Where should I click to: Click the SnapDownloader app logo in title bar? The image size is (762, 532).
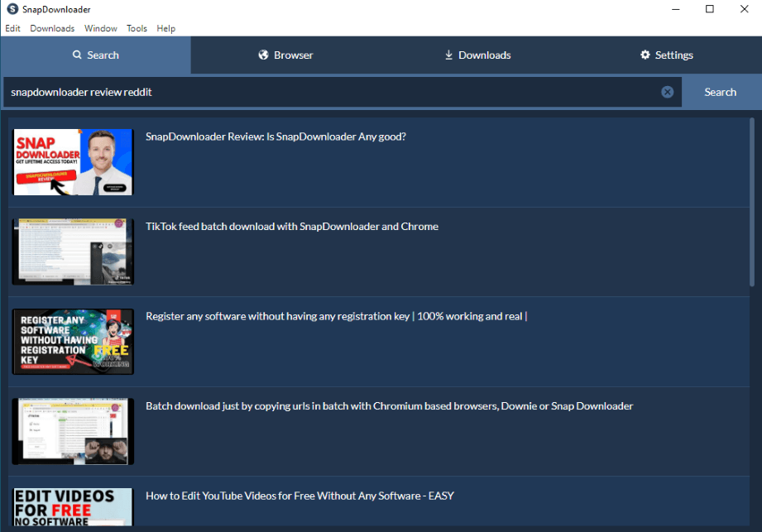(12, 9)
